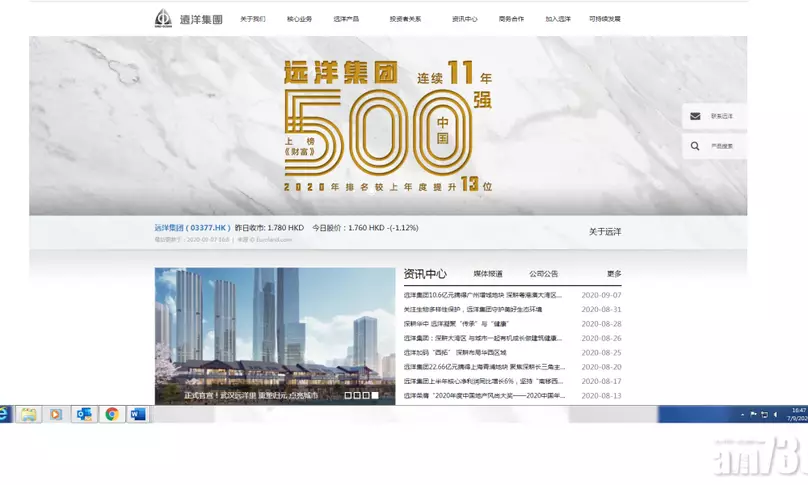Open the 资讯中心 navigation menu
This screenshot has height=485, width=808.
pyautogui.click(x=465, y=19)
